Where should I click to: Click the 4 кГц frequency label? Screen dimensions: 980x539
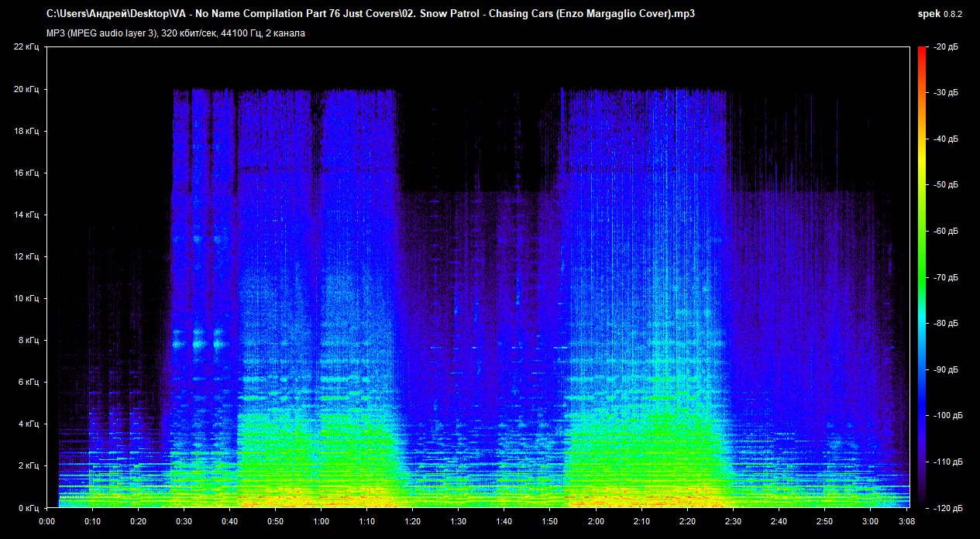28,424
